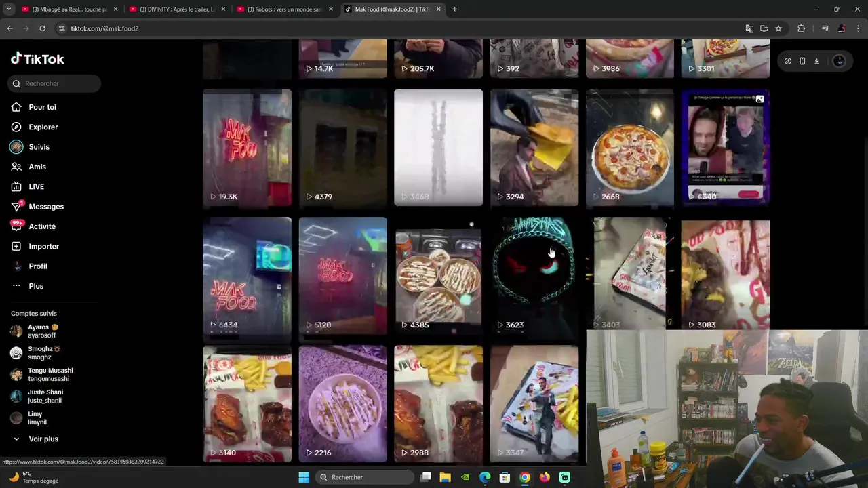This screenshot has width=868, height=488.
Task: Open the video with 2216 views
Action: 342,403
